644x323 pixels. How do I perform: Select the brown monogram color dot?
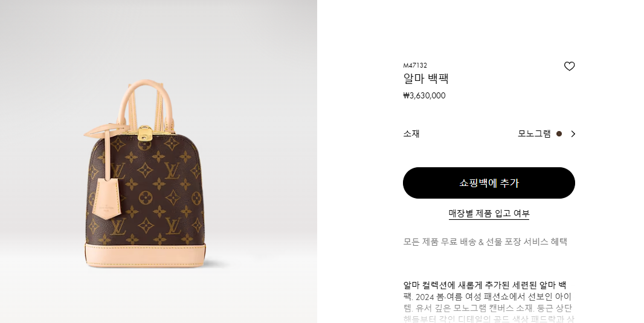coord(559,134)
